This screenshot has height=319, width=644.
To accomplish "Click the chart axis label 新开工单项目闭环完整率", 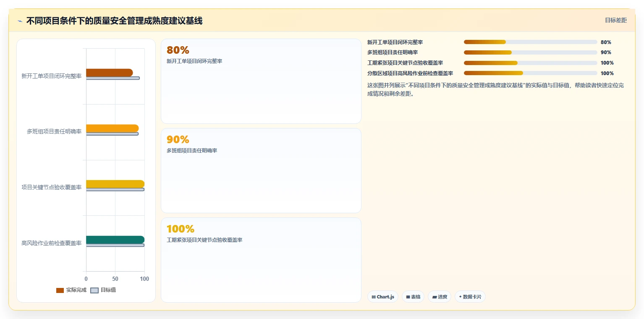I will tap(52, 76).
